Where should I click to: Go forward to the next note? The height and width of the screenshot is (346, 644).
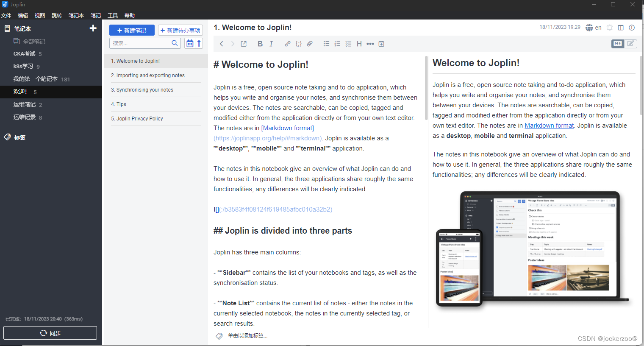(x=233, y=44)
